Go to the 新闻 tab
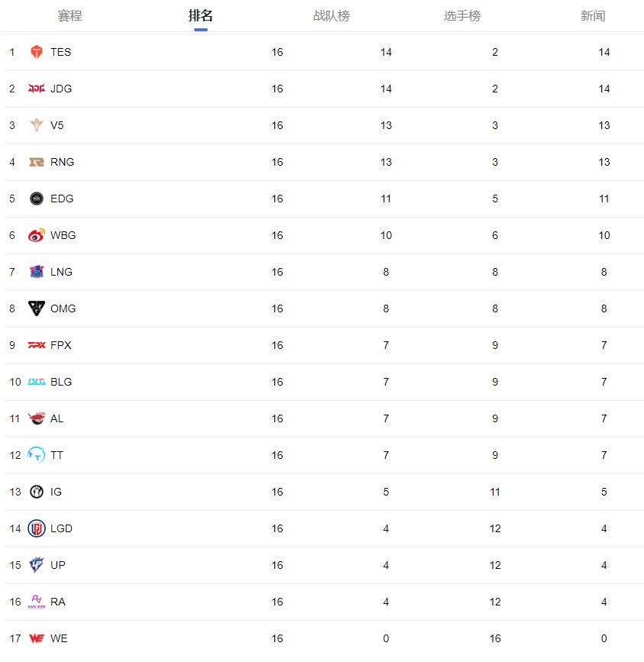Screen dimensions: 644x662 (x=593, y=15)
